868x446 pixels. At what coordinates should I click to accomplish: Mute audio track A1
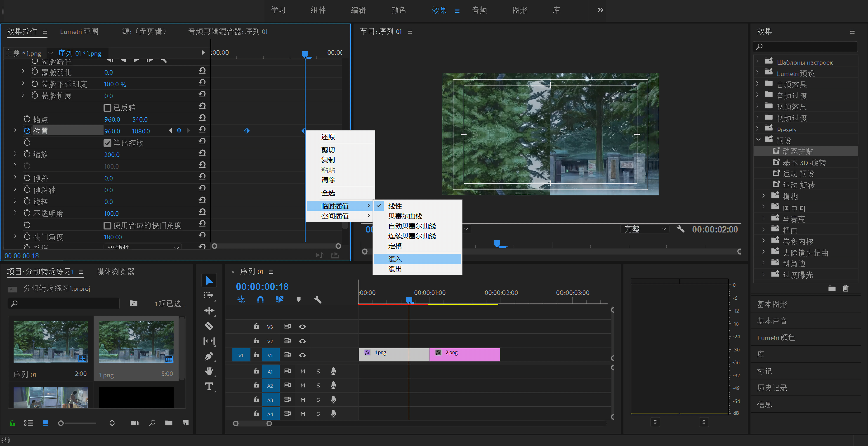click(303, 371)
